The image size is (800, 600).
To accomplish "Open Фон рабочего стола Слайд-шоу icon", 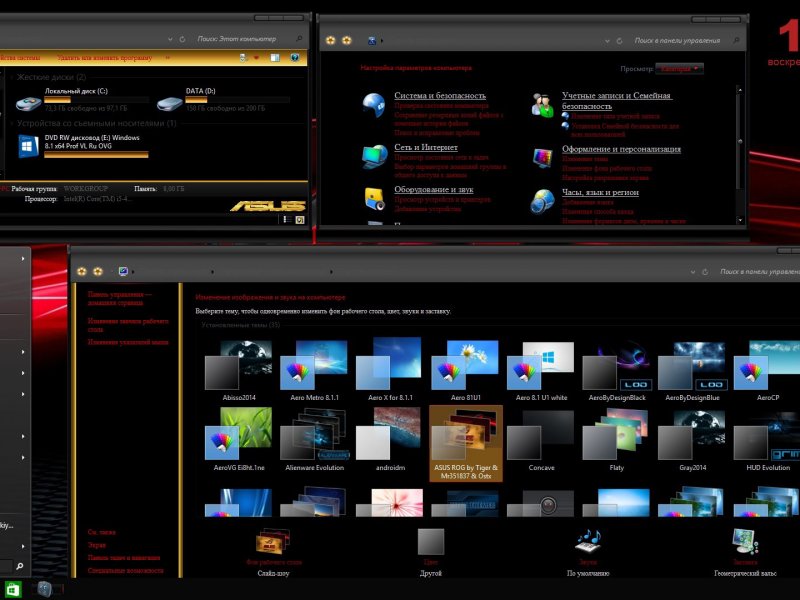I will [273, 542].
